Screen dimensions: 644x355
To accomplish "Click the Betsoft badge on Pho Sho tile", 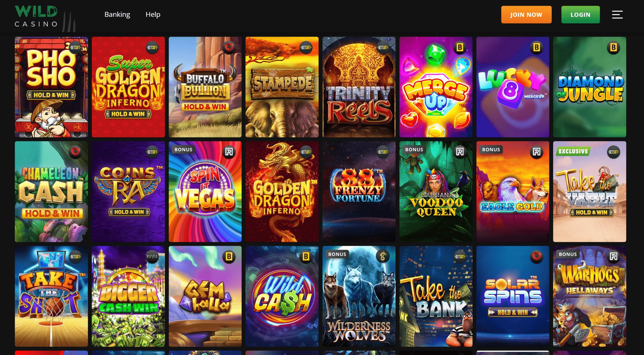I will [75, 48].
